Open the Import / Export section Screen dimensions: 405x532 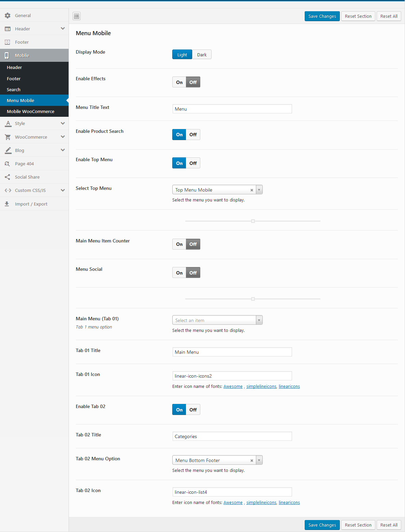pos(34,204)
